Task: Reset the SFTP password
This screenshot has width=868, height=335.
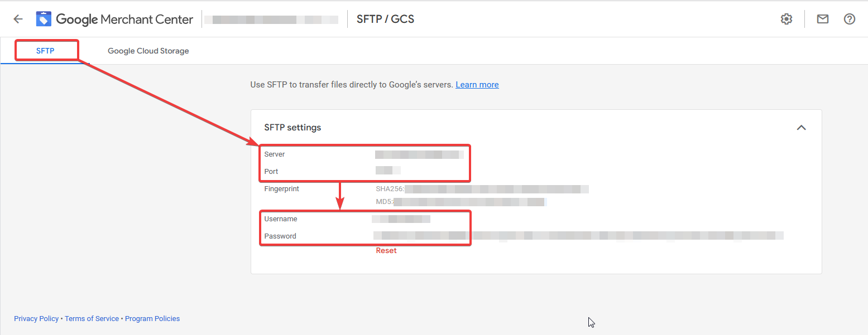Action: [386, 251]
